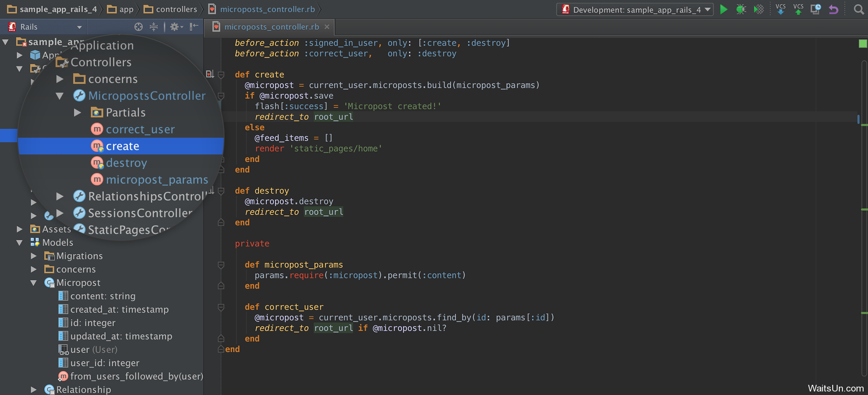The width and height of the screenshot is (868, 395).
Task: Click controllers in the breadcrumb bar
Action: pyautogui.click(x=176, y=9)
